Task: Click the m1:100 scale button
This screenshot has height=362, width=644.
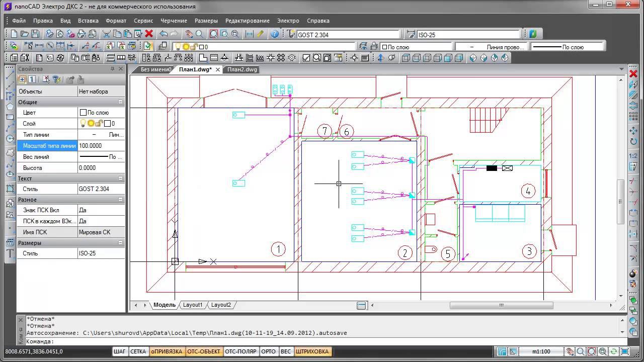Action: 541,351
